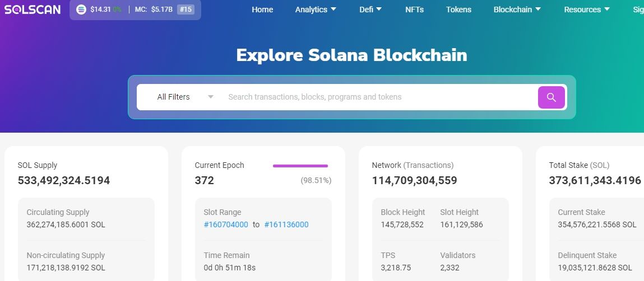Click the Current Epoch progress bar
The image size is (644, 281).
300,166
